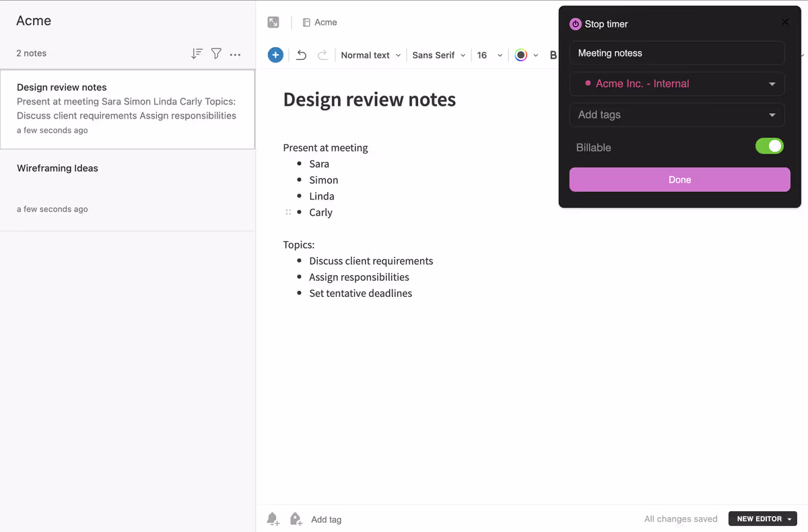
Task: Redo the last edit
Action: (x=323, y=55)
